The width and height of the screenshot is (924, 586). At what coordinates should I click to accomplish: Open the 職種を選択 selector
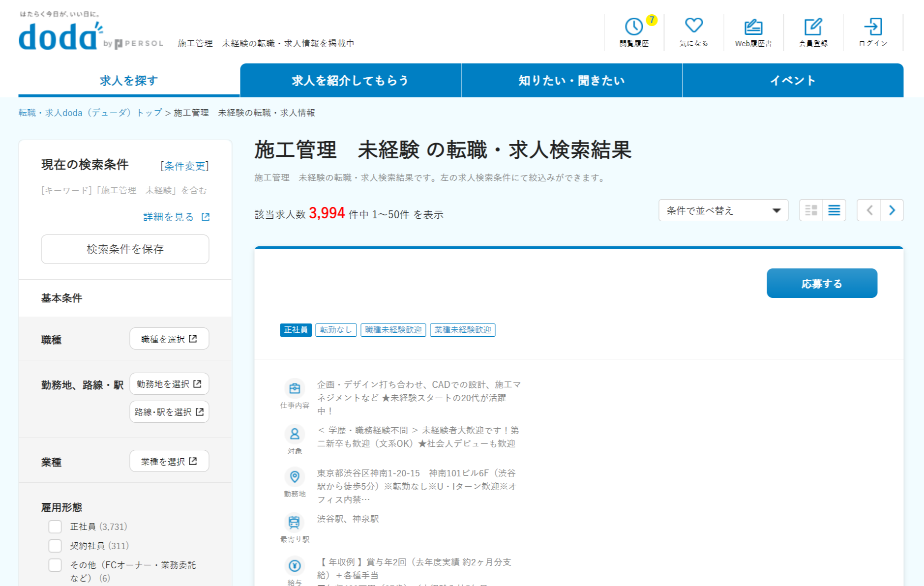click(169, 339)
